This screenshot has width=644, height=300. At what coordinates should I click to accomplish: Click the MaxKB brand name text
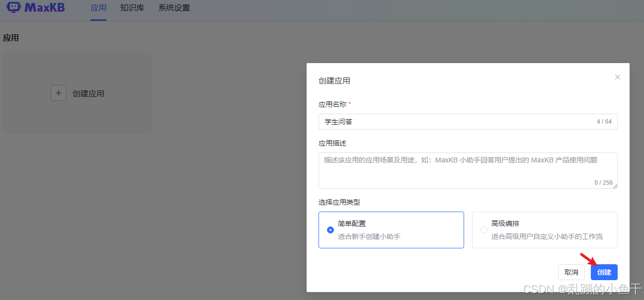point(44,7)
